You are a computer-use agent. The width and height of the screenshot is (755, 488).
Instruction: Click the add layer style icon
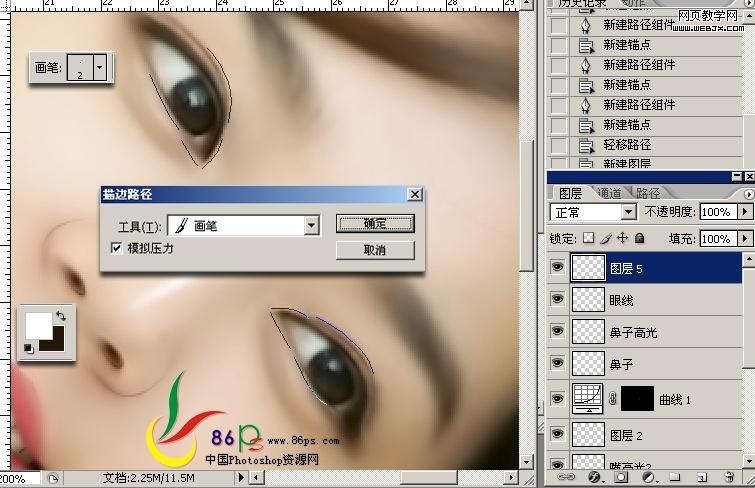596,478
